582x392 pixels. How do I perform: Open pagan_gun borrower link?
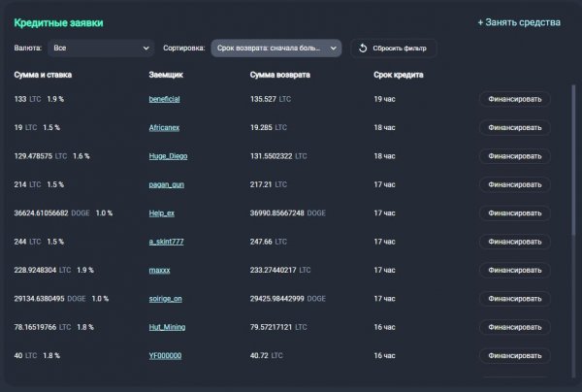click(166, 184)
